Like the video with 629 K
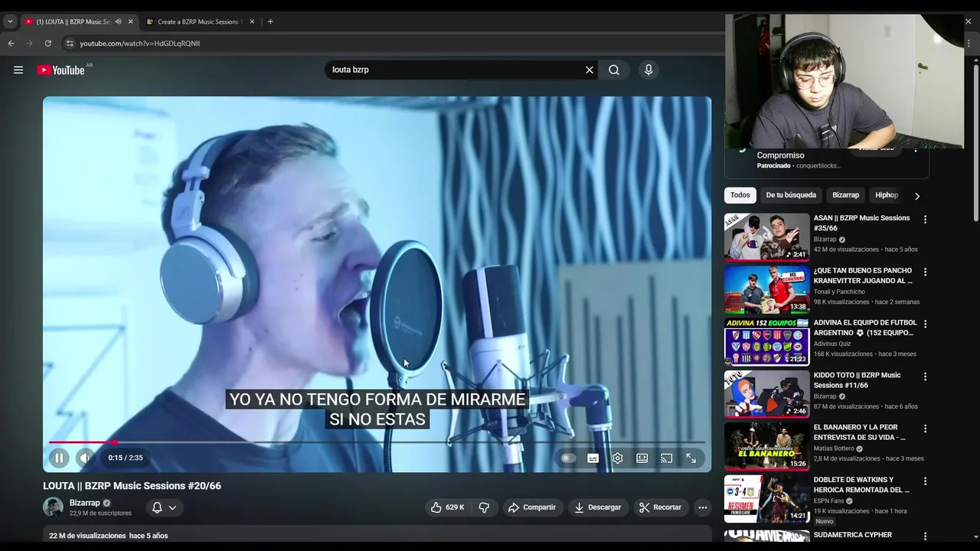This screenshot has height=551, width=980. click(x=448, y=507)
